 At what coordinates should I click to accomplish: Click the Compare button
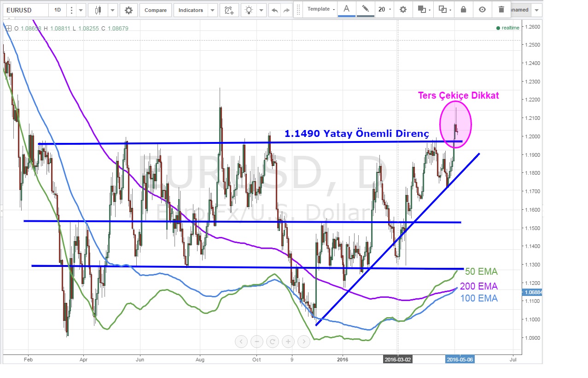pyautogui.click(x=156, y=10)
